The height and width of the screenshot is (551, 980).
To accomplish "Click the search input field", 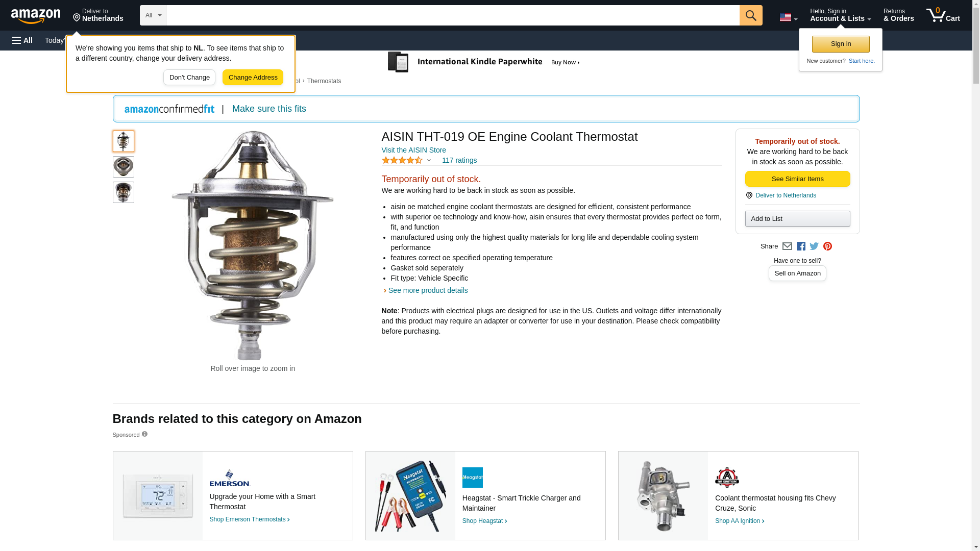I will point(453,15).
